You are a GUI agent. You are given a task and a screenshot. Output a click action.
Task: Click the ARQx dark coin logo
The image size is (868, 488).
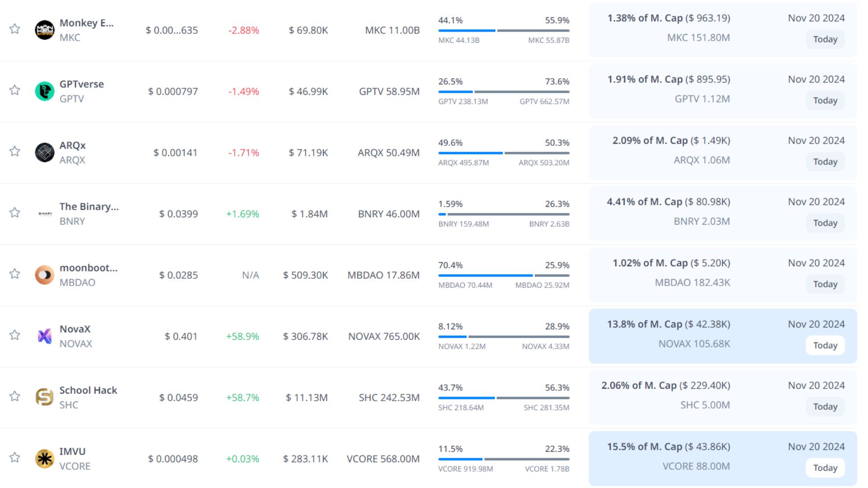(x=44, y=153)
